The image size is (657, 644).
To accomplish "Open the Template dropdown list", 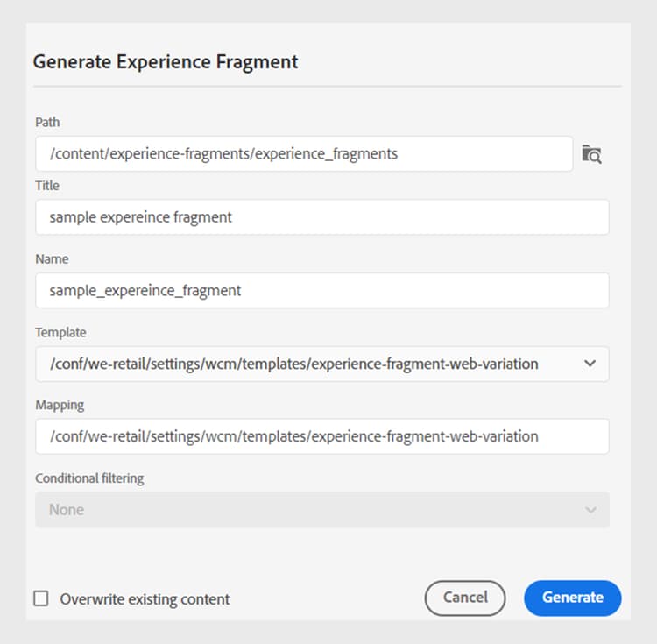I will coord(307,364).
